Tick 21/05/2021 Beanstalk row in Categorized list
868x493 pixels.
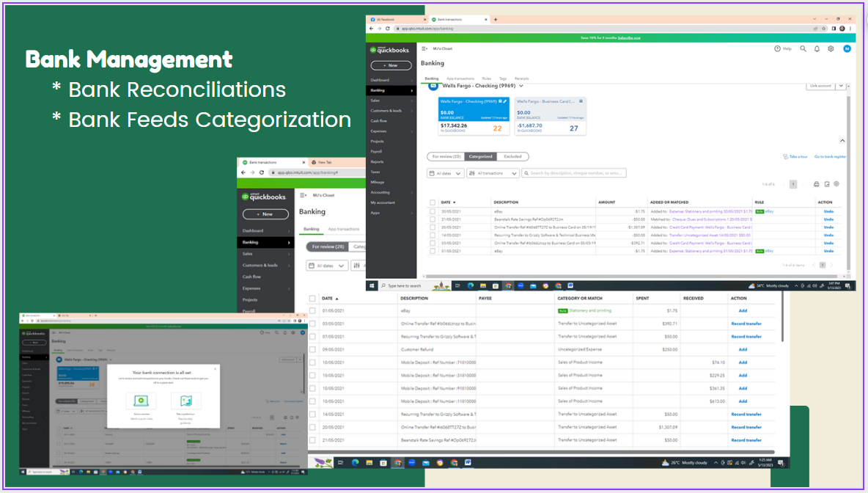[x=433, y=219]
